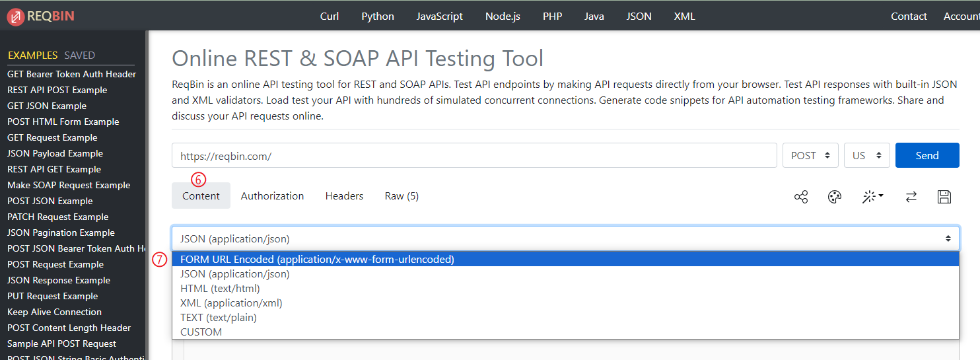Open the JavaScript navbar link

(440, 17)
